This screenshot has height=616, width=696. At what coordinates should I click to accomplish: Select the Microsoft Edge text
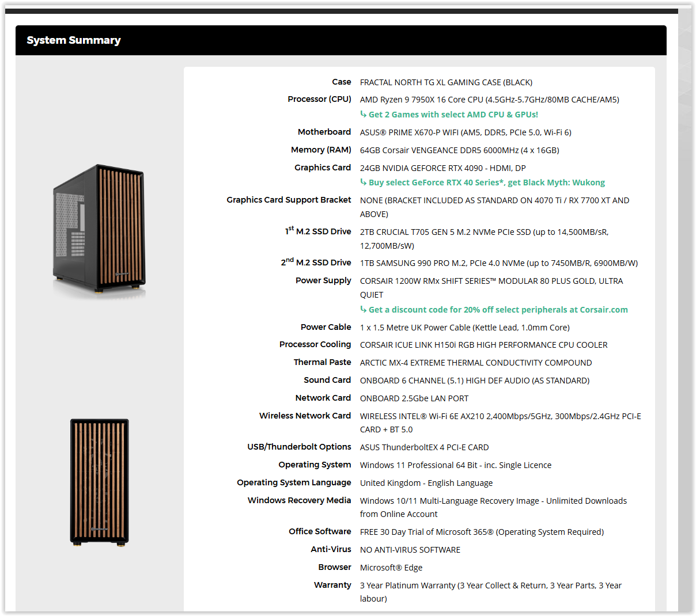(x=391, y=568)
